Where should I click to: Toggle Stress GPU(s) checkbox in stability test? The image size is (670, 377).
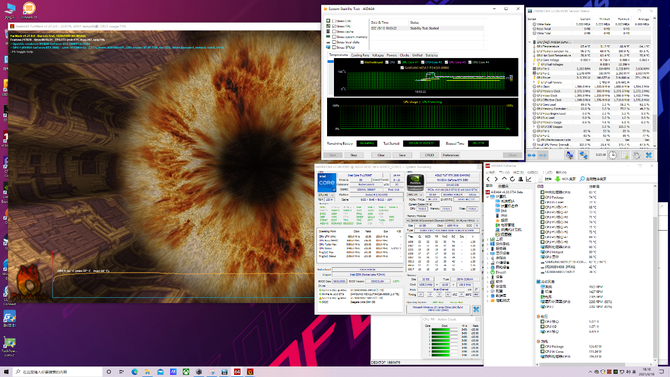(335, 47)
